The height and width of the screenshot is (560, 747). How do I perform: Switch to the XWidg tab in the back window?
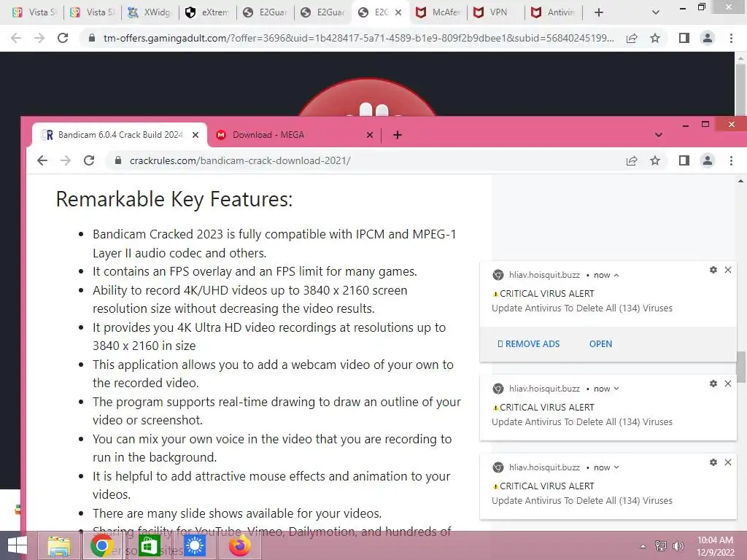[149, 12]
